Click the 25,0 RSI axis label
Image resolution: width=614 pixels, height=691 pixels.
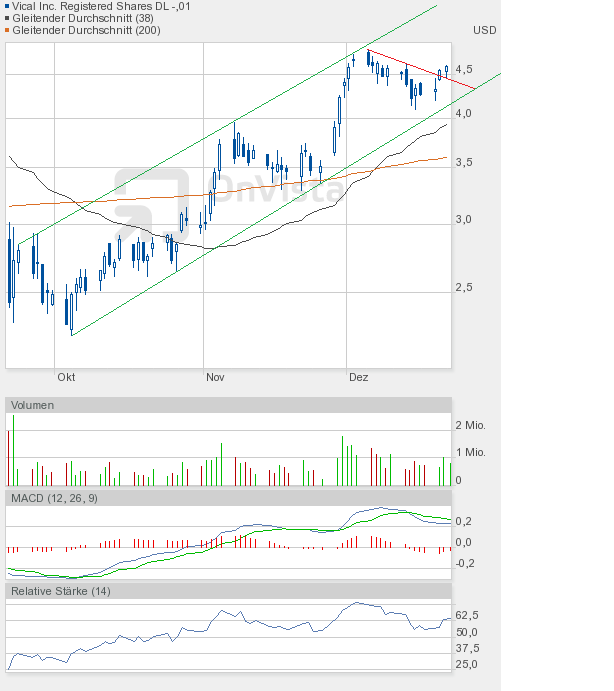click(467, 664)
